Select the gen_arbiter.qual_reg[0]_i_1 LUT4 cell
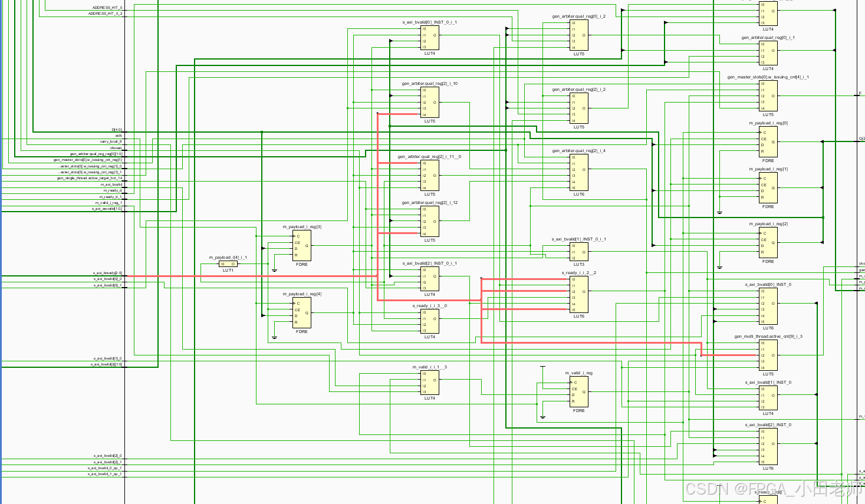 pos(768,53)
